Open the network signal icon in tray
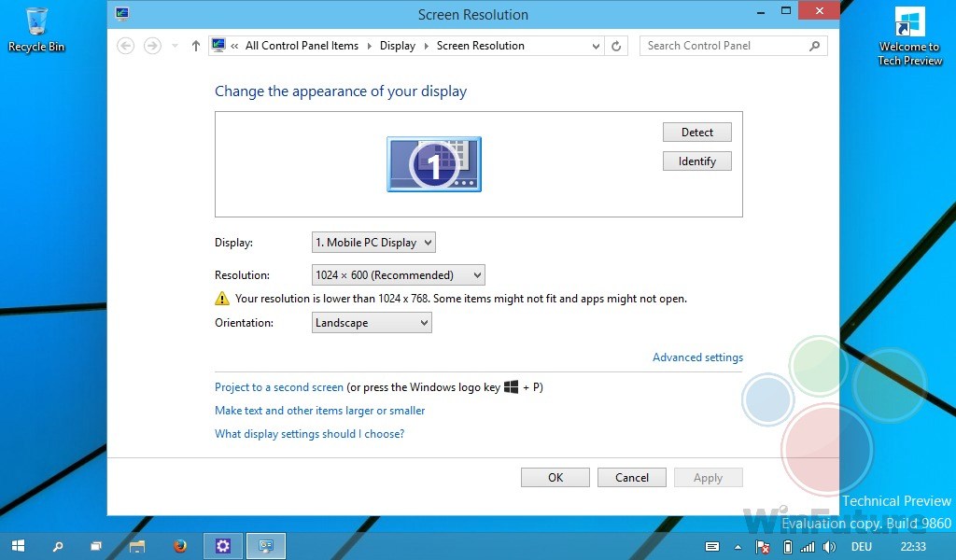The height and width of the screenshot is (560, 956). (x=807, y=547)
